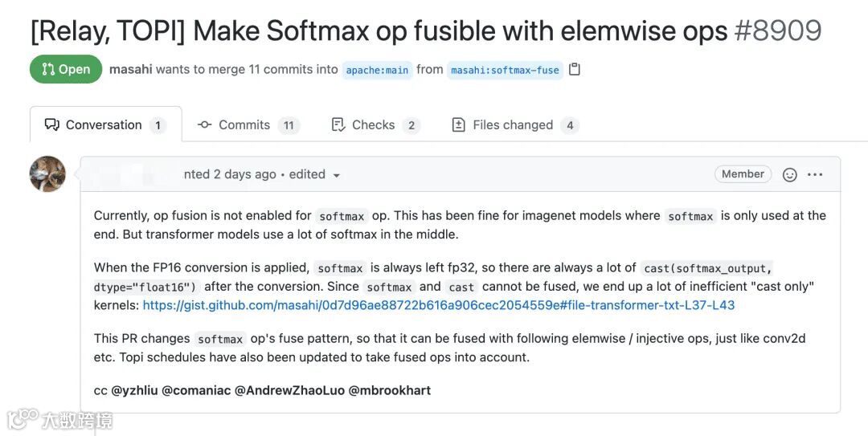Viewport: 868px width, 436px height.
Task: Open the gist.github.com transformer link
Action: tap(438, 305)
